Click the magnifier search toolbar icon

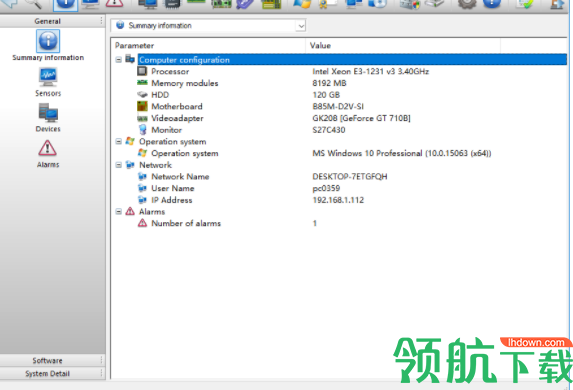(x=34, y=4)
